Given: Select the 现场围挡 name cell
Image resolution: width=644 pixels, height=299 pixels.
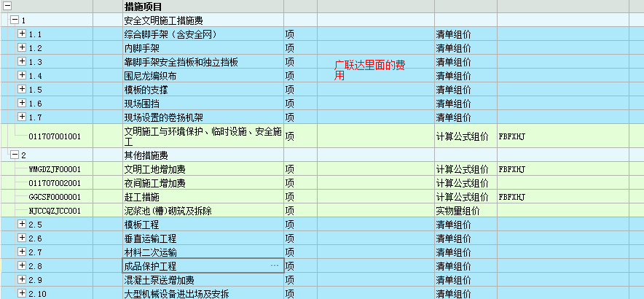Looking at the screenshot, I should click(x=203, y=104).
